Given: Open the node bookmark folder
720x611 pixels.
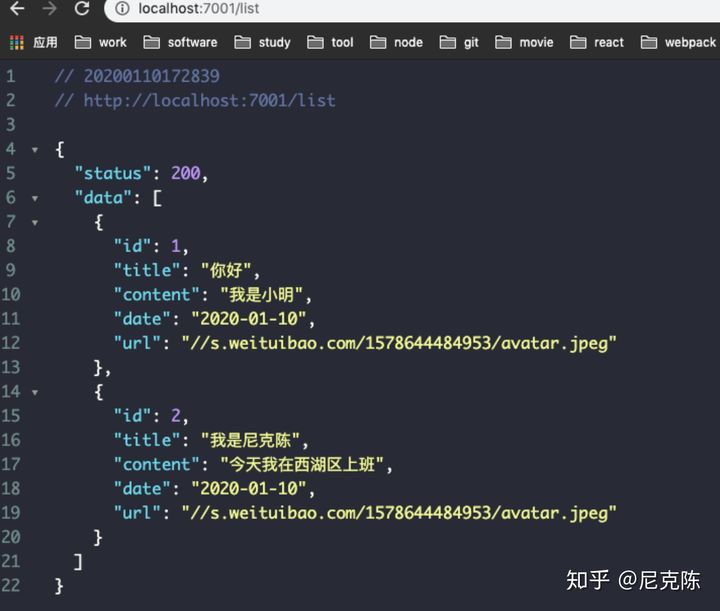Looking at the screenshot, I should [x=396, y=43].
